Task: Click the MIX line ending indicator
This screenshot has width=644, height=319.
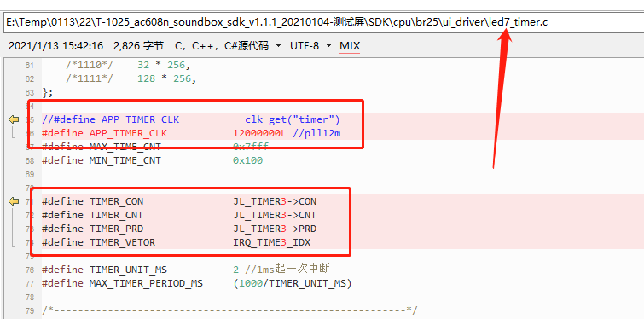Action: tap(350, 45)
